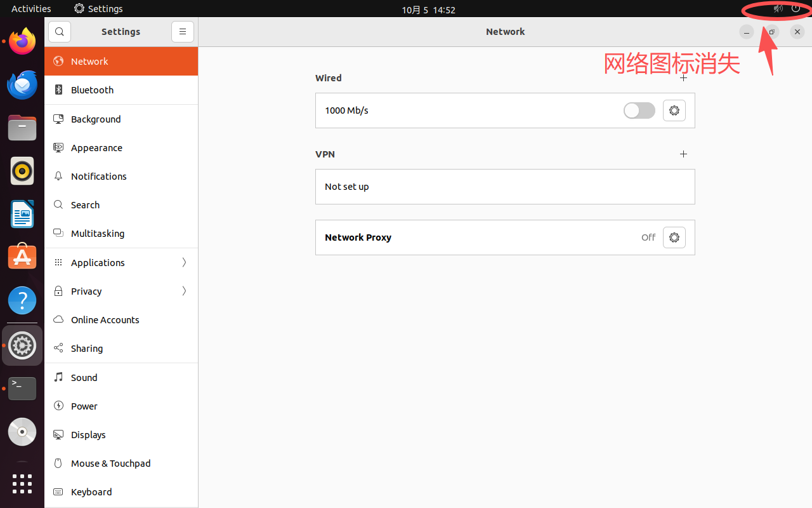Screen dimensions: 812x508
Task: Select Bluetooth settings panel
Action: coord(121,90)
